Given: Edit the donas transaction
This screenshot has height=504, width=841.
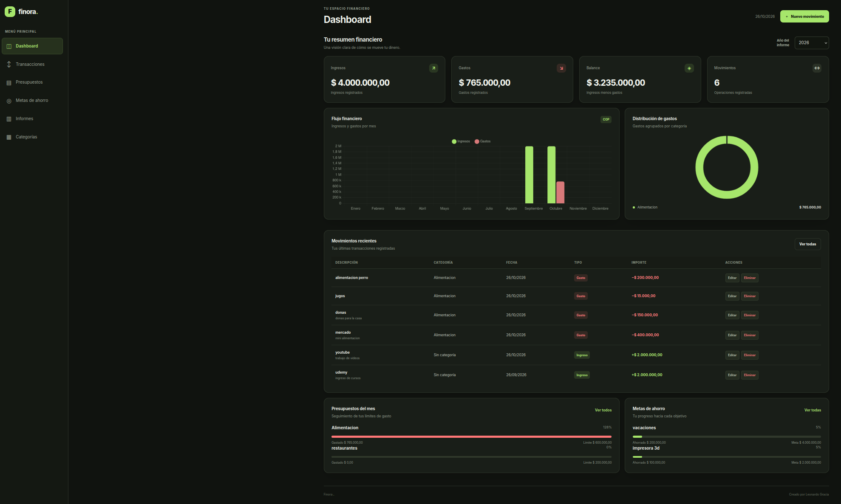Looking at the screenshot, I should [732, 315].
